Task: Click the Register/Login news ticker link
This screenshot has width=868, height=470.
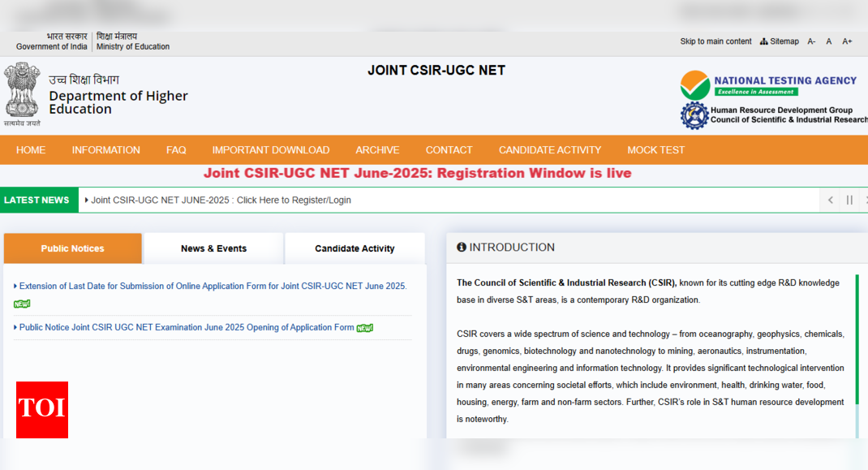Action: [x=221, y=201]
